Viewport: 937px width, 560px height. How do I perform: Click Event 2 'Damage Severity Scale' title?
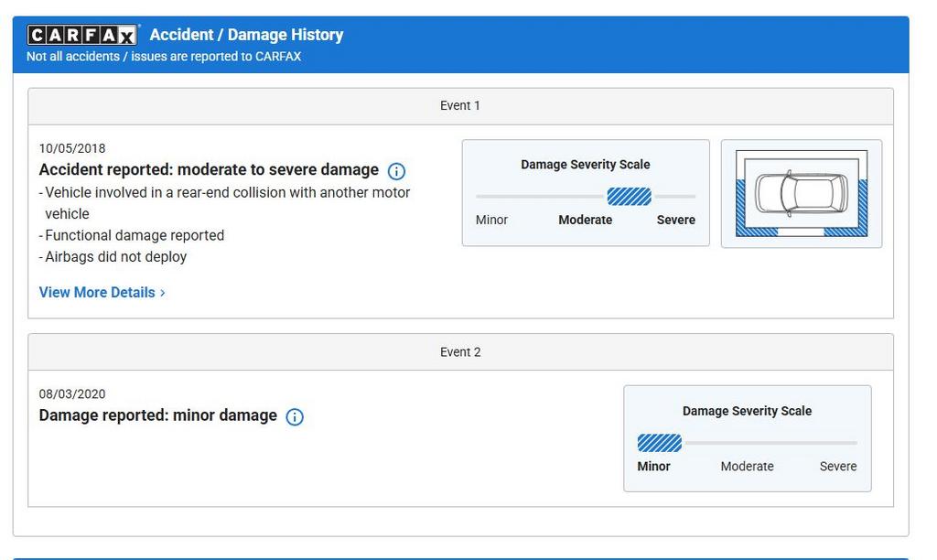(747, 411)
